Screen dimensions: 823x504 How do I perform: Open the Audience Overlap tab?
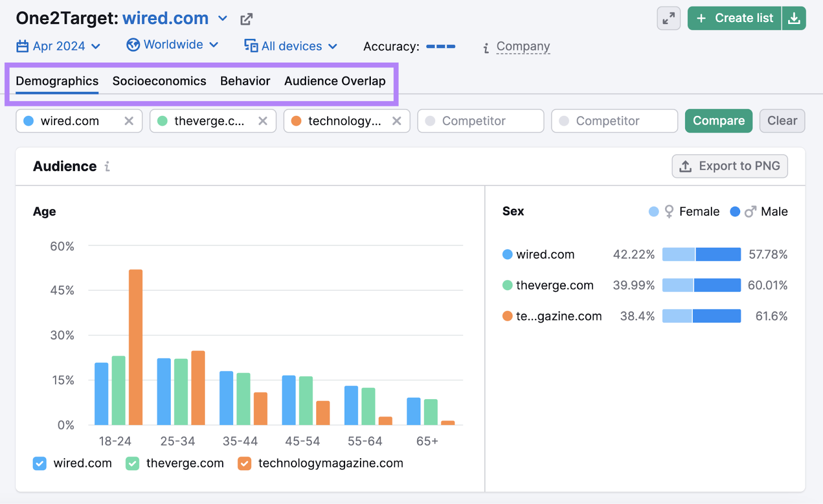click(334, 81)
